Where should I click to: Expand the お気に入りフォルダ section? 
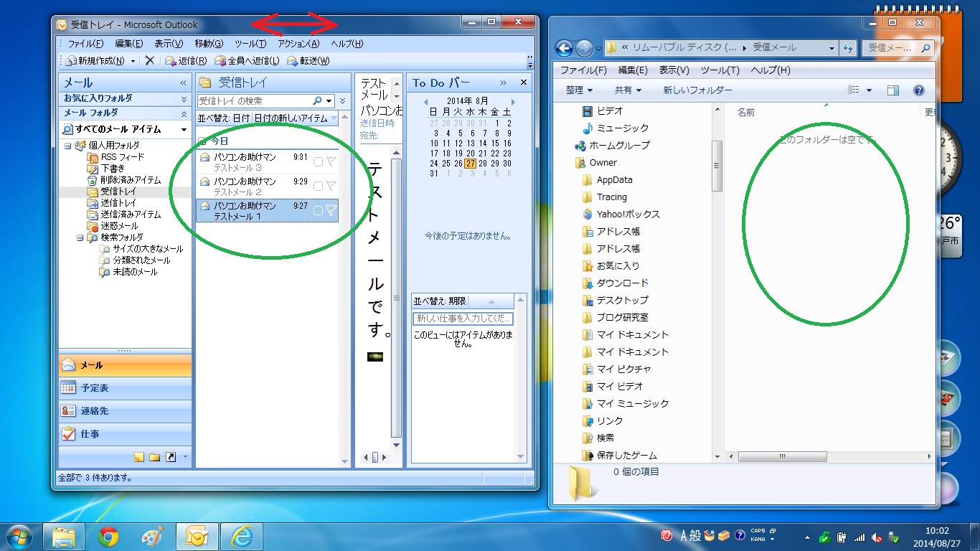click(x=183, y=98)
